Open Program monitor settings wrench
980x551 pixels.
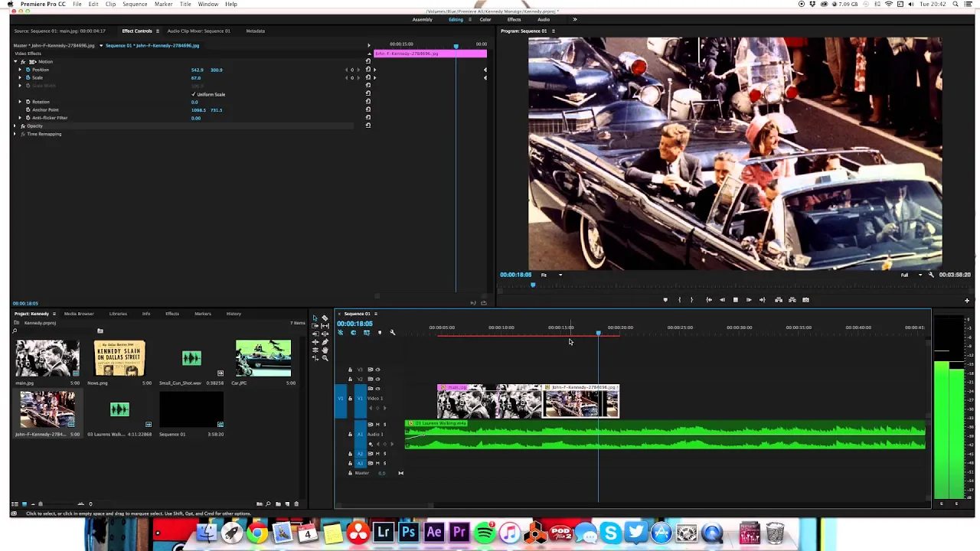pos(931,275)
